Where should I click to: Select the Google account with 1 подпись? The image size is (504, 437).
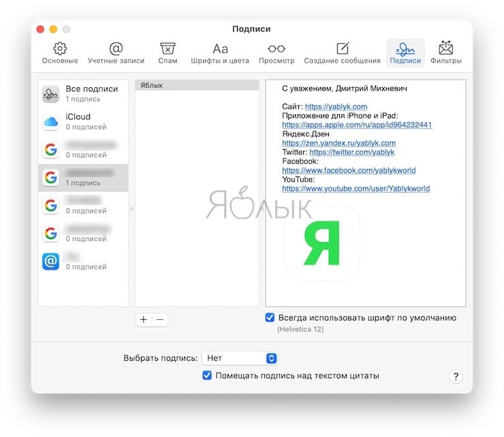coord(83,178)
